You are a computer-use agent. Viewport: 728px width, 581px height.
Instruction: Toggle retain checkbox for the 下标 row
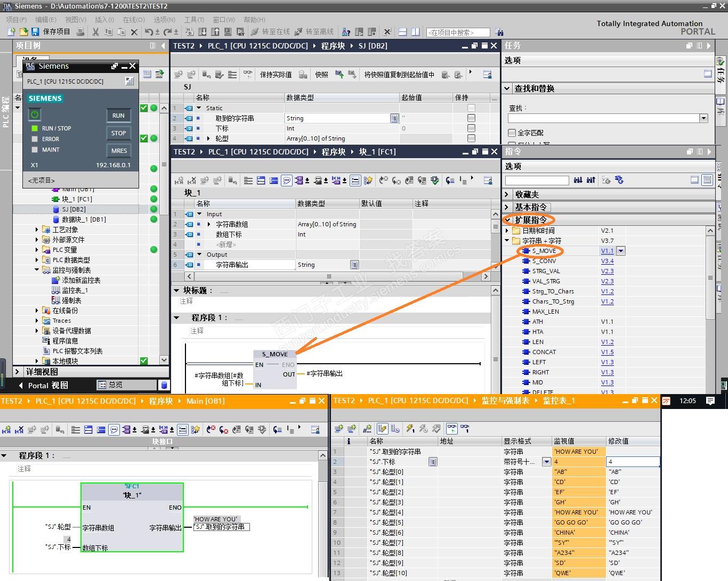click(471, 128)
